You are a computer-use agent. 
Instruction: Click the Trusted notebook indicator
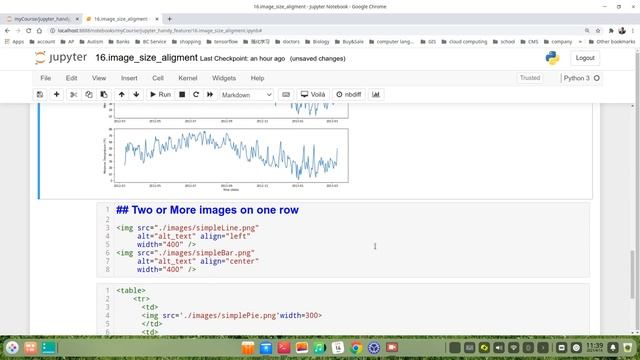[530, 78]
